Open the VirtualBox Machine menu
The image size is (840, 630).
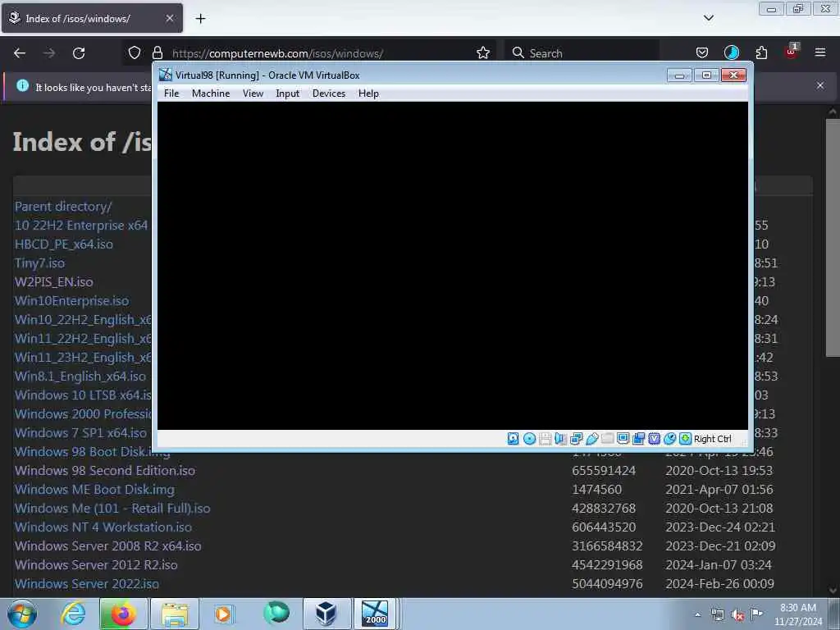point(211,94)
